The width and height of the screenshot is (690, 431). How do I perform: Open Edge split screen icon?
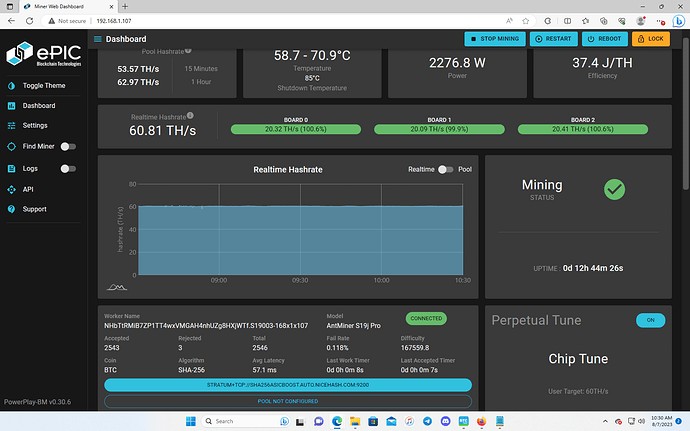tap(568, 21)
